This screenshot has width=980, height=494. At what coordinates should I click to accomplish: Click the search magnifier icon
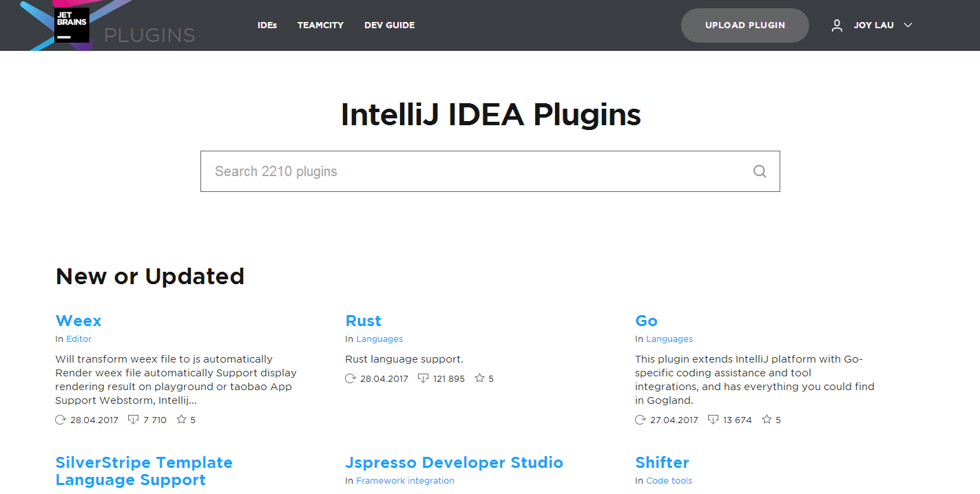tap(760, 171)
